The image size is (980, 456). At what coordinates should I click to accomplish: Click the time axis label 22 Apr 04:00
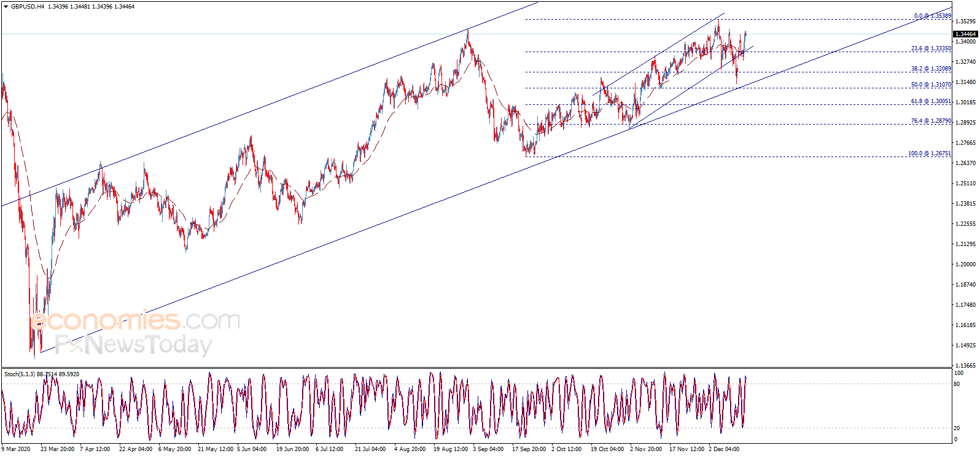(x=136, y=449)
